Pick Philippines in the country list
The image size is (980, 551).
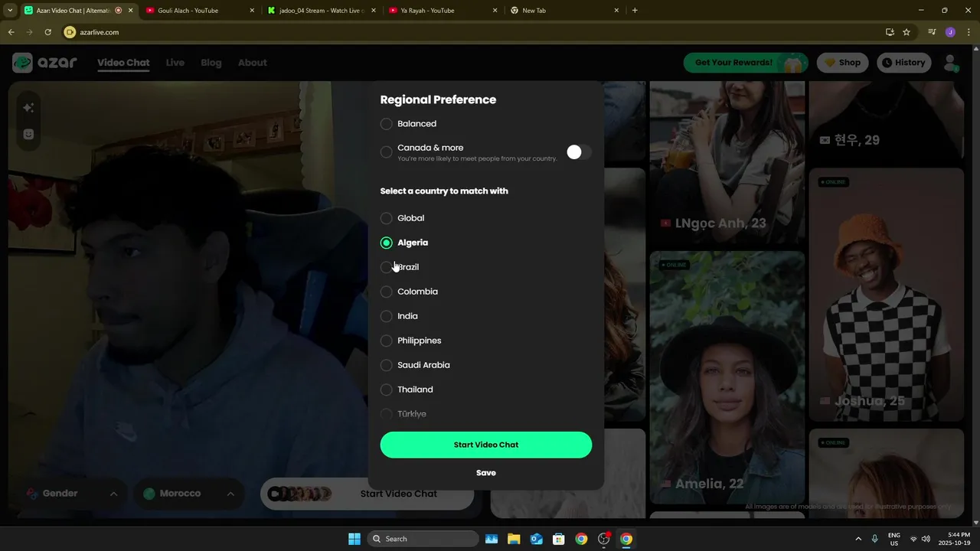coord(387,341)
